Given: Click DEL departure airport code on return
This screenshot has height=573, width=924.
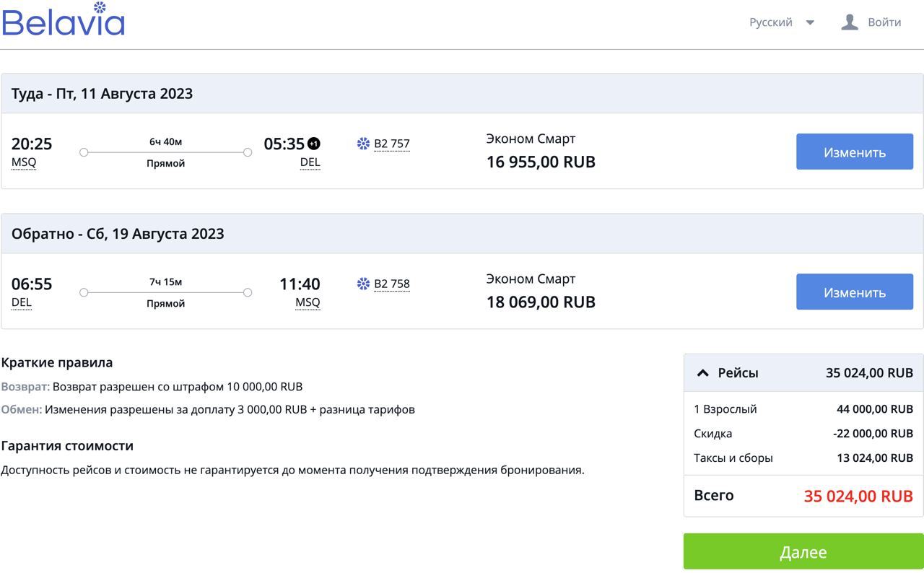Looking at the screenshot, I should 22,302.
